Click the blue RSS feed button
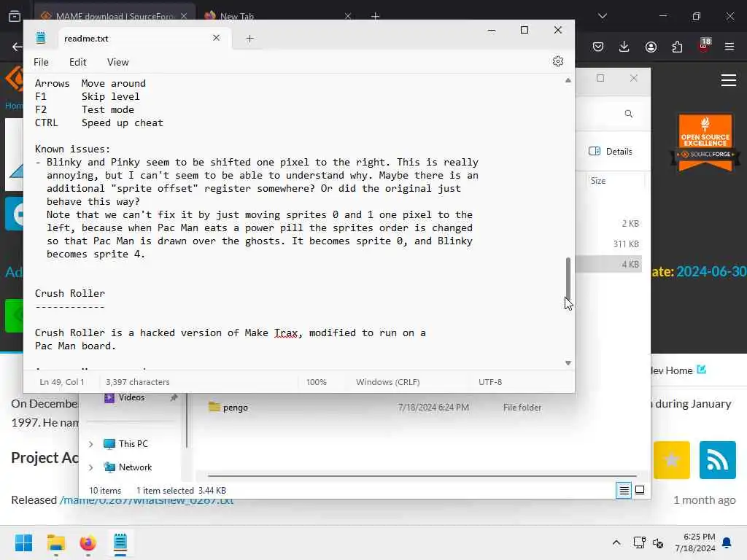 click(x=718, y=460)
